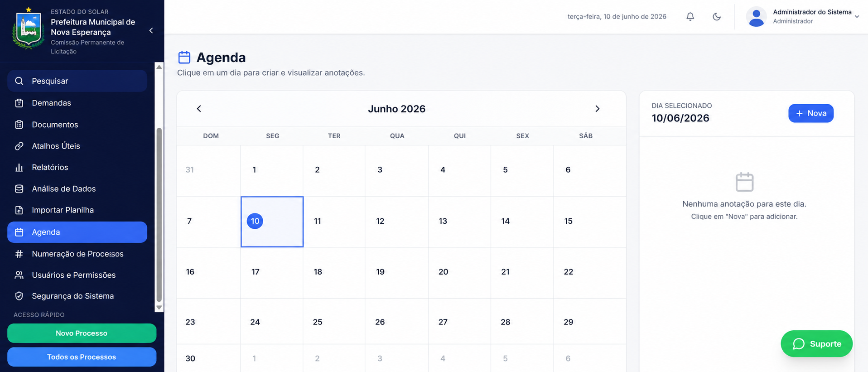Click the bar chart icon for Relatórios
This screenshot has width=868, height=372.
[19, 167]
